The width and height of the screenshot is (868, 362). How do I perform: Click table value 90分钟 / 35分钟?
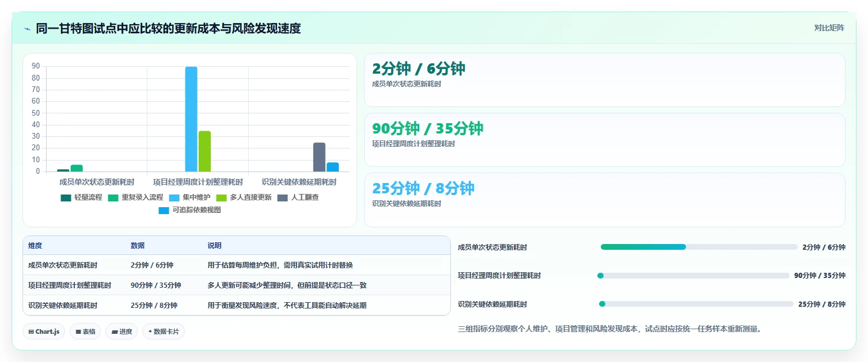point(156,285)
